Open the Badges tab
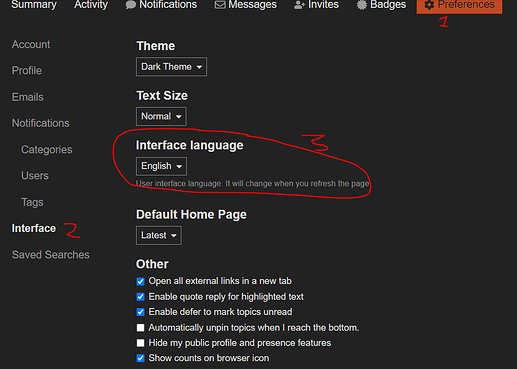This screenshot has height=369, width=517. (381, 5)
